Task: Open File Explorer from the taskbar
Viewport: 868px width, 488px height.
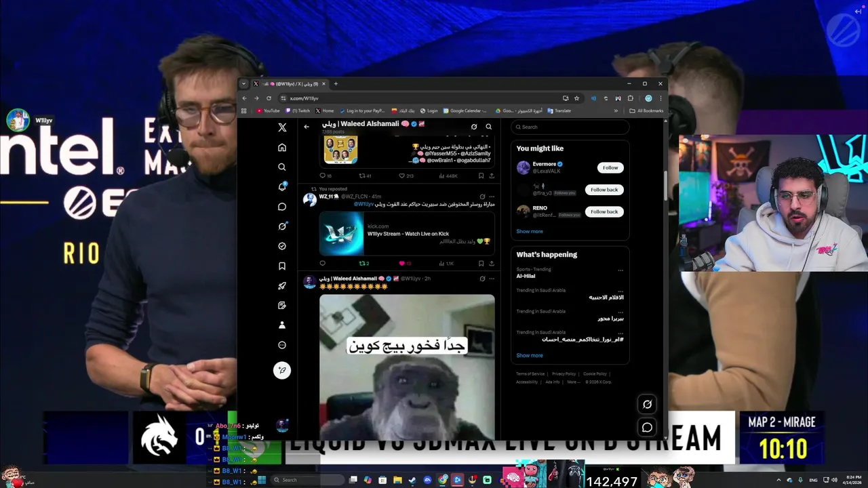Action: tap(397, 480)
